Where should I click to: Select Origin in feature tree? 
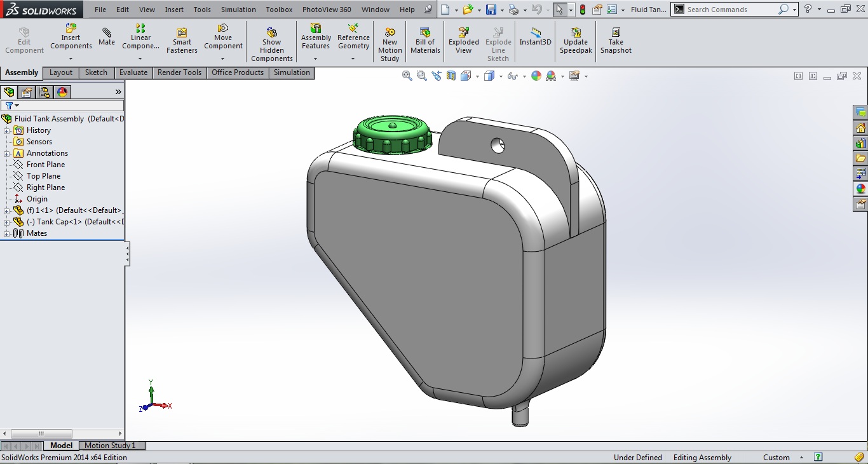coord(37,199)
